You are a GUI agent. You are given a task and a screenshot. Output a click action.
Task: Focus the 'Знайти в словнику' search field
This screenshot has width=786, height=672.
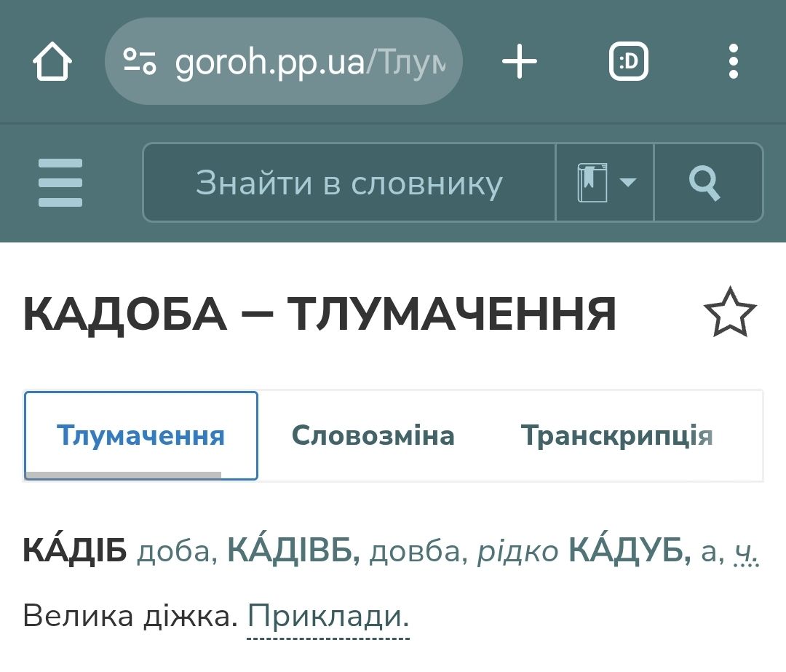[349, 183]
